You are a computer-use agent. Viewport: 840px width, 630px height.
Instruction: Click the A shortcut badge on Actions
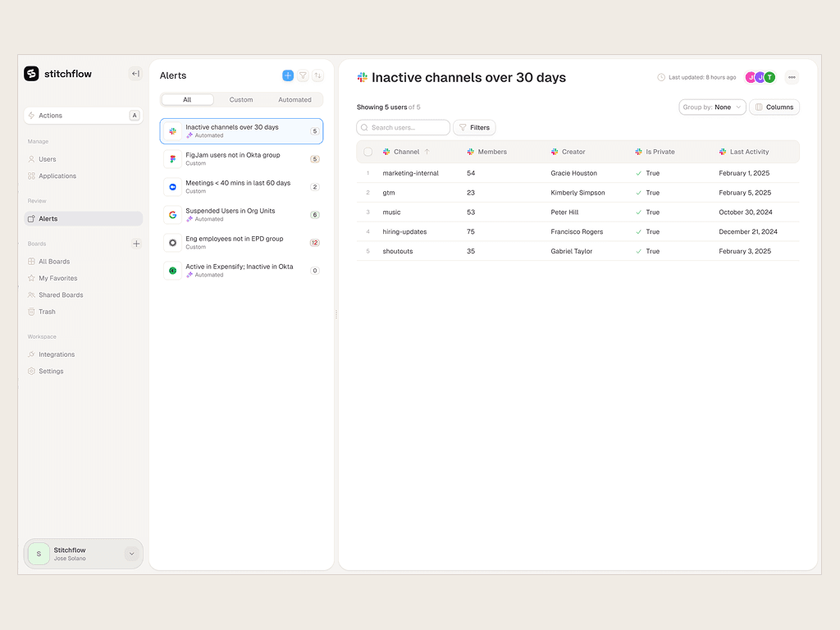(x=135, y=115)
